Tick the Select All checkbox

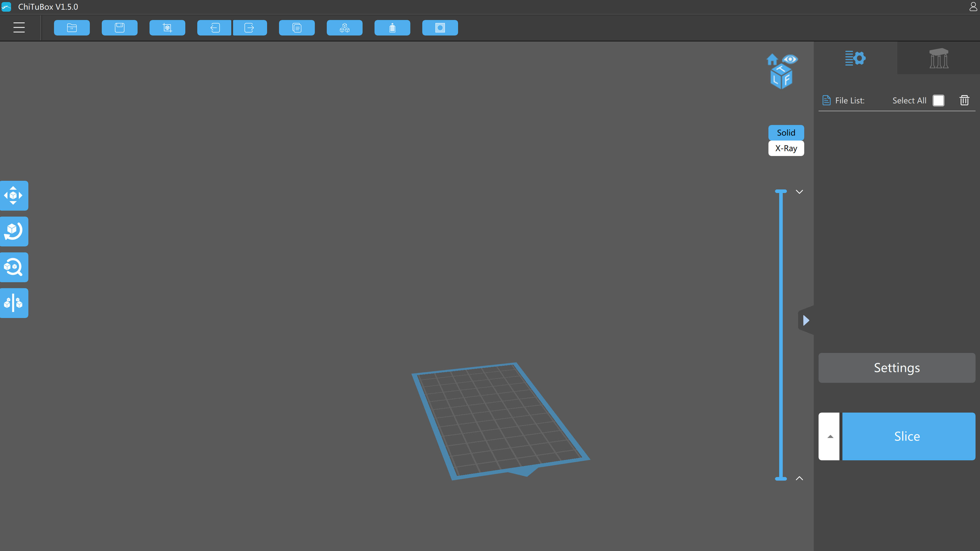tap(938, 100)
